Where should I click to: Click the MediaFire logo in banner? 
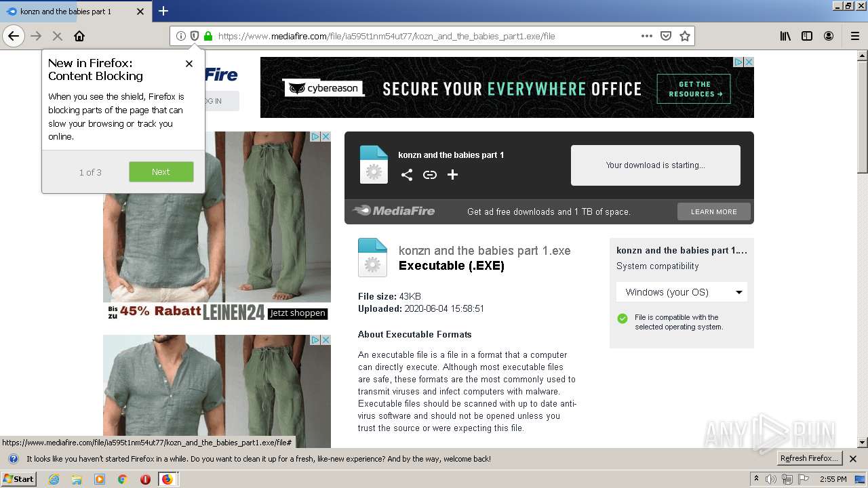394,211
